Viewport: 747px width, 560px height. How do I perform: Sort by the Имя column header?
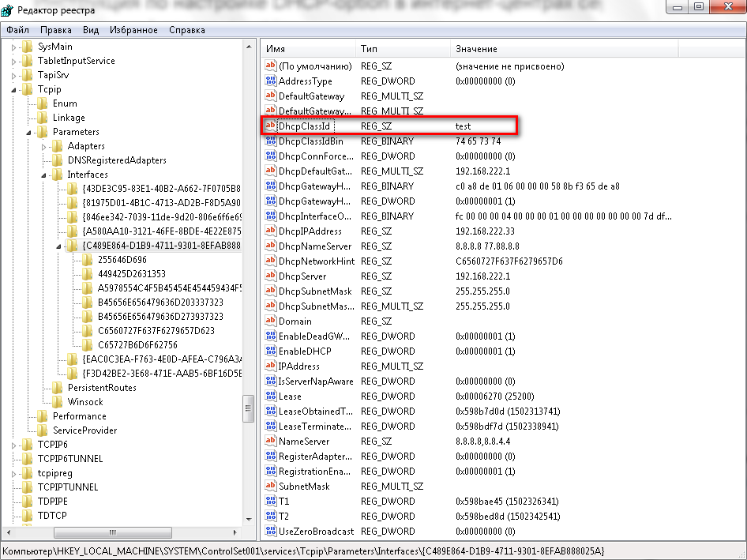[308, 49]
